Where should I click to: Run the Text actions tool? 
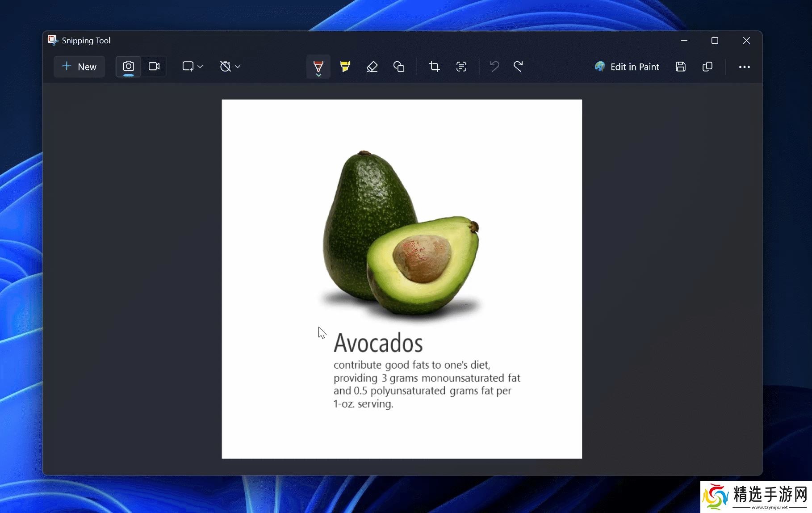point(461,67)
